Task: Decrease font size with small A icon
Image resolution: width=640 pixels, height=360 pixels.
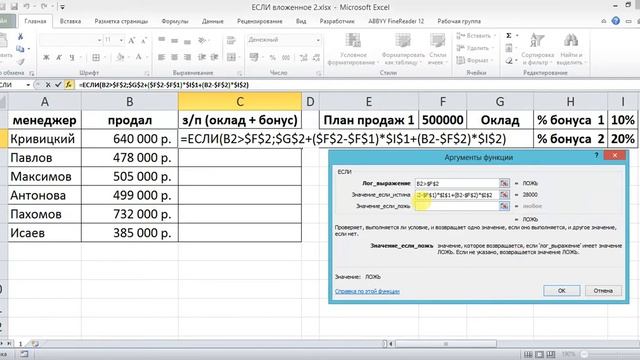Action: (144, 40)
